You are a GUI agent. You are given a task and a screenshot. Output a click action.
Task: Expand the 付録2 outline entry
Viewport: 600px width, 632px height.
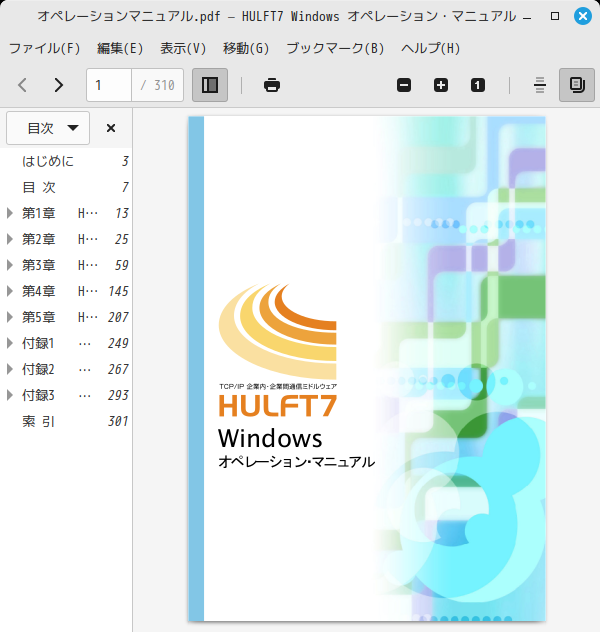point(10,369)
